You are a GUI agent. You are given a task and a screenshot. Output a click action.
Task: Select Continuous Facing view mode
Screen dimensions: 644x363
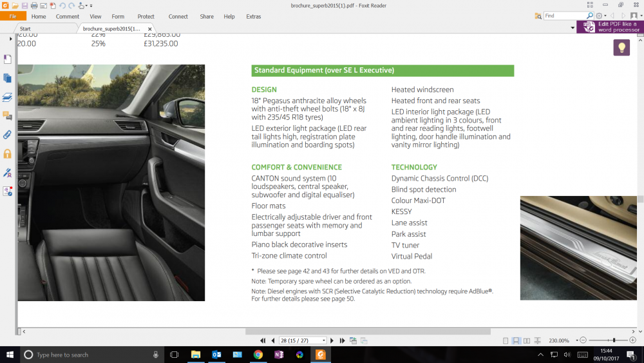[537, 340]
